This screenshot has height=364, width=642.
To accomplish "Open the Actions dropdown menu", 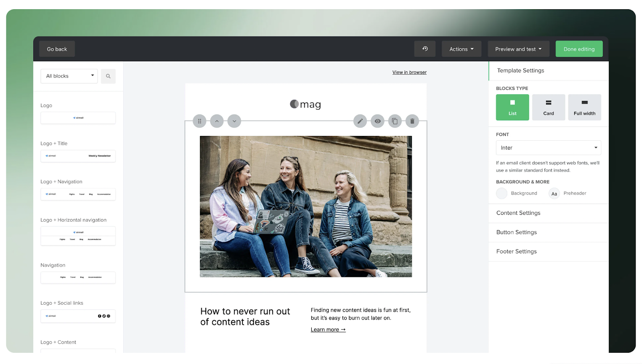I will [x=461, y=49].
